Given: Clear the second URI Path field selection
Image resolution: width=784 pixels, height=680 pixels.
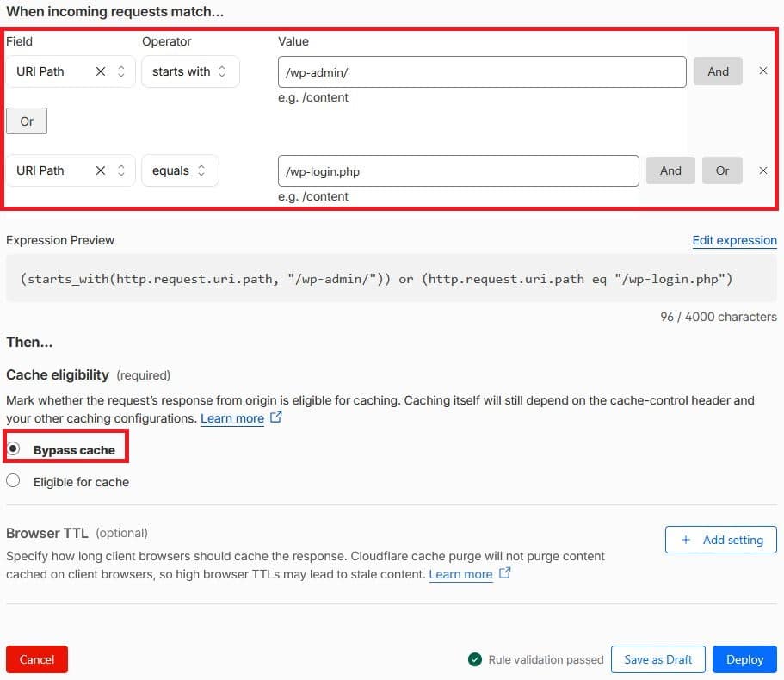Looking at the screenshot, I should tap(101, 170).
